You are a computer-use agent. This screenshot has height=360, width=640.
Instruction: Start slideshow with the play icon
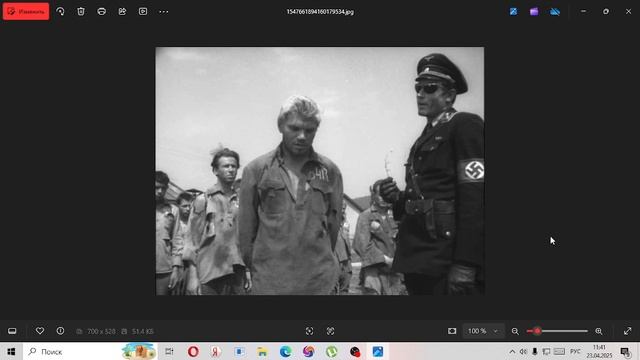tap(143, 11)
